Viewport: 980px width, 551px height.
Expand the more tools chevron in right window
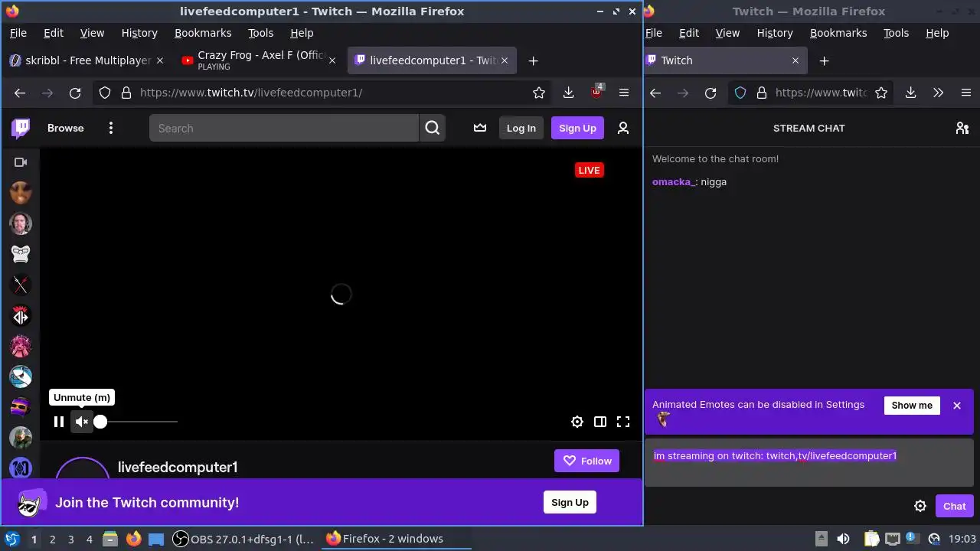[x=938, y=93]
